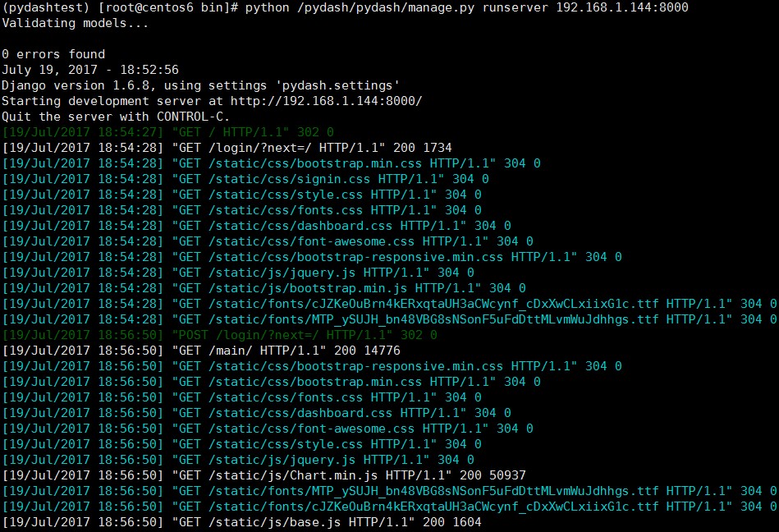Click the 18:54:27 'GET / HTTP/1.1' 302 log line
The height and width of the screenshot is (532, 779).
tap(168, 132)
